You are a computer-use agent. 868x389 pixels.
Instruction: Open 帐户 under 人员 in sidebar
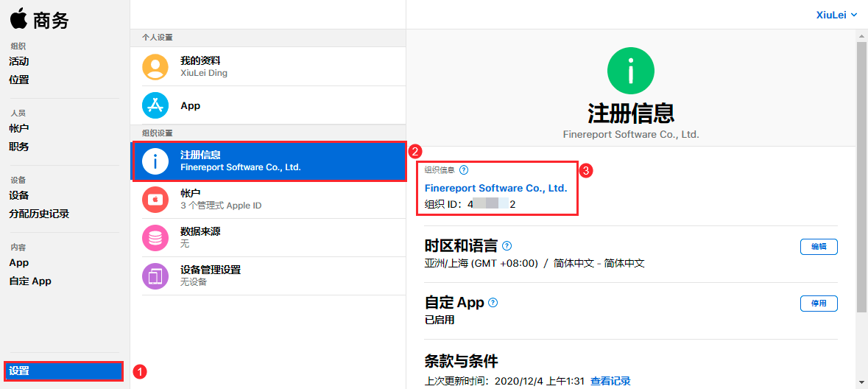coord(19,128)
